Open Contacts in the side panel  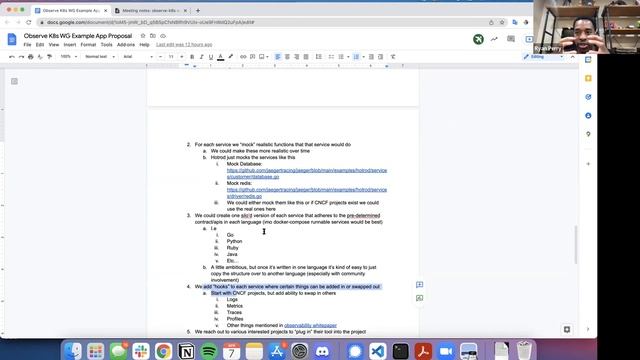click(x=588, y=116)
